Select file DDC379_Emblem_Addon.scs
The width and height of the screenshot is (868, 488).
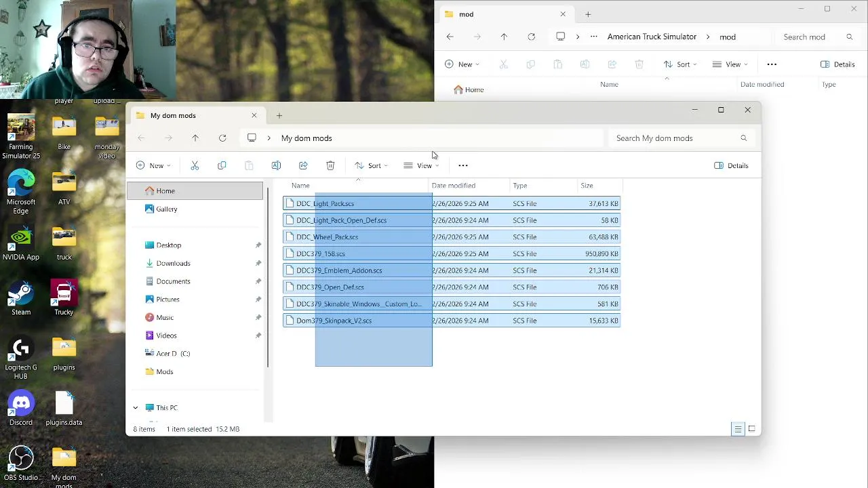[x=452, y=270]
